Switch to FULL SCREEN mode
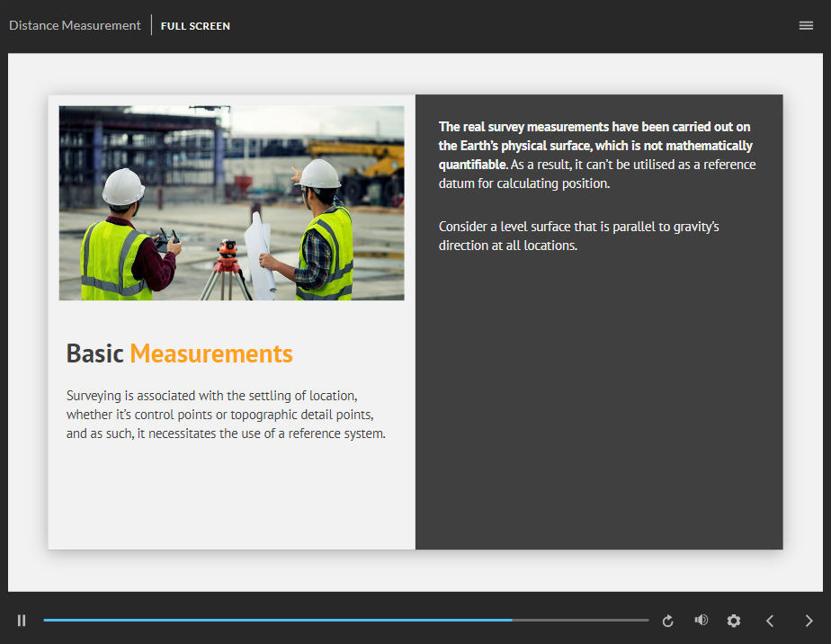The width and height of the screenshot is (831, 644). coord(195,26)
